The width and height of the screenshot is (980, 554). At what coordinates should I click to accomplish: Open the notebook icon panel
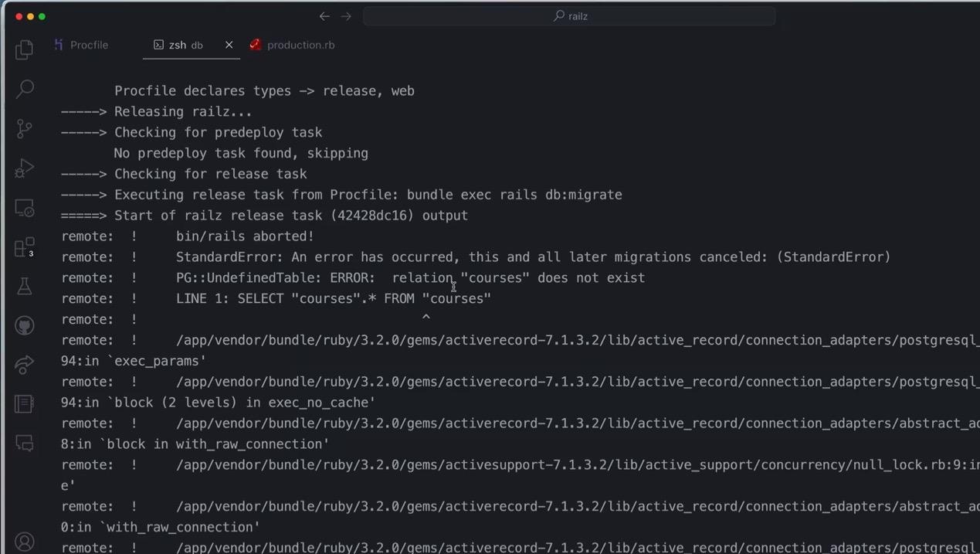tap(25, 404)
